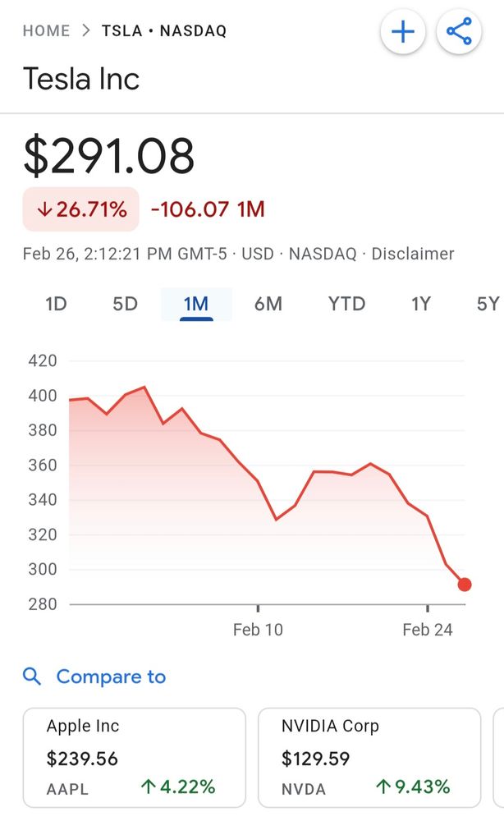This screenshot has height=821, width=504.
Task: Switch to the YTD chart tab
Action: [x=346, y=304]
